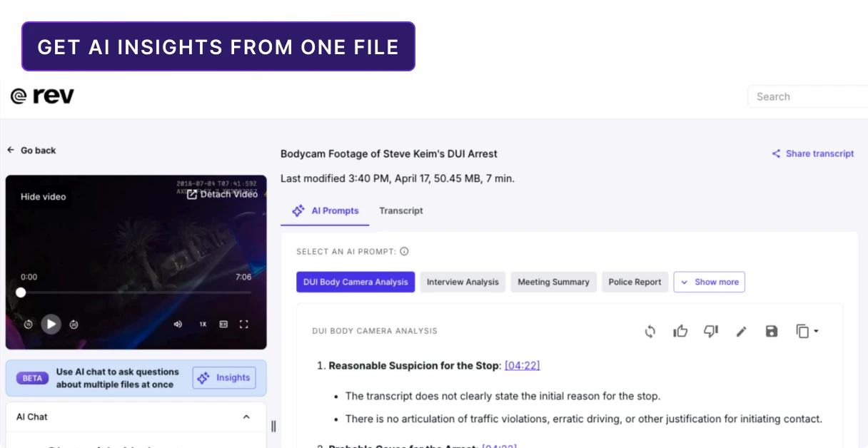Screen dimensions: 868x448
Task: Skip forward in the video
Action: point(74,324)
